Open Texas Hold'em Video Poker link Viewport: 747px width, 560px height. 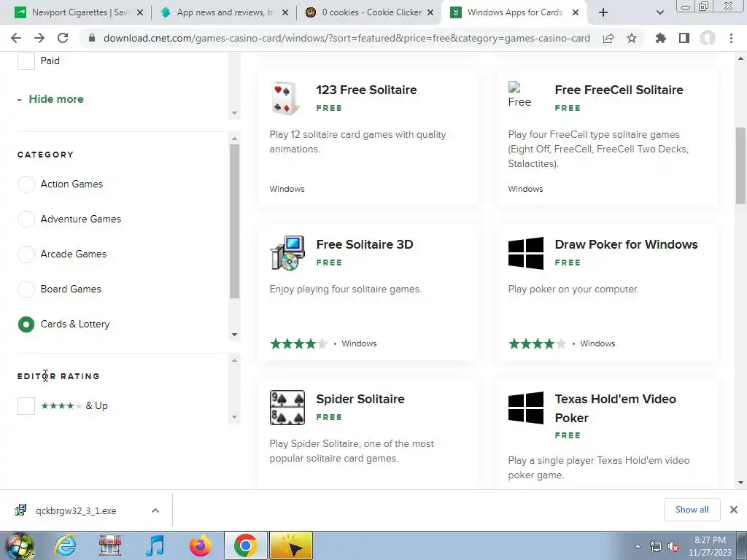(x=615, y=408)
